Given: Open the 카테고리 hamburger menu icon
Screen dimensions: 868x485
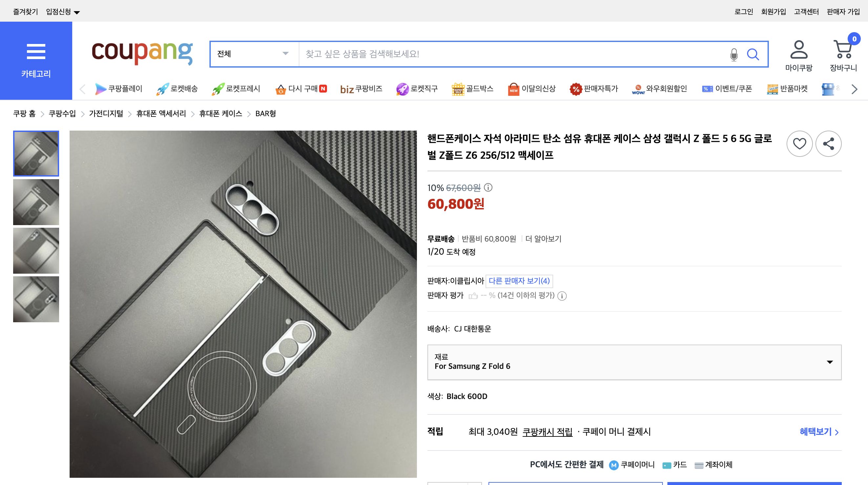Looking at the screenshot, I should [x=36, y=51].
